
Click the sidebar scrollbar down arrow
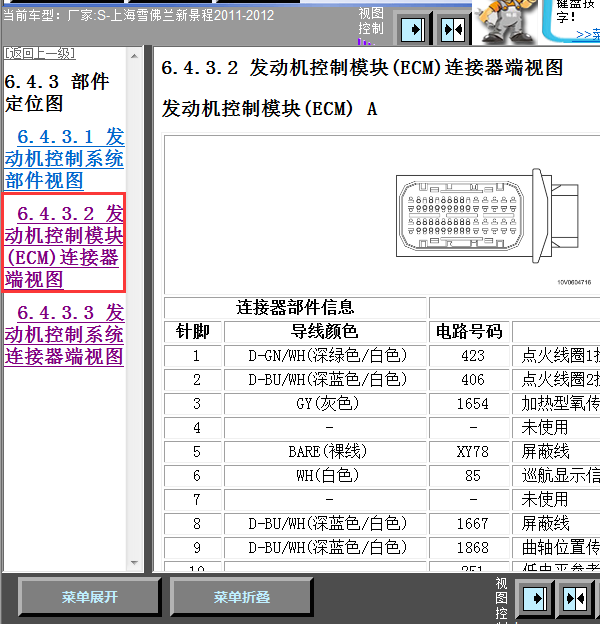134,563
